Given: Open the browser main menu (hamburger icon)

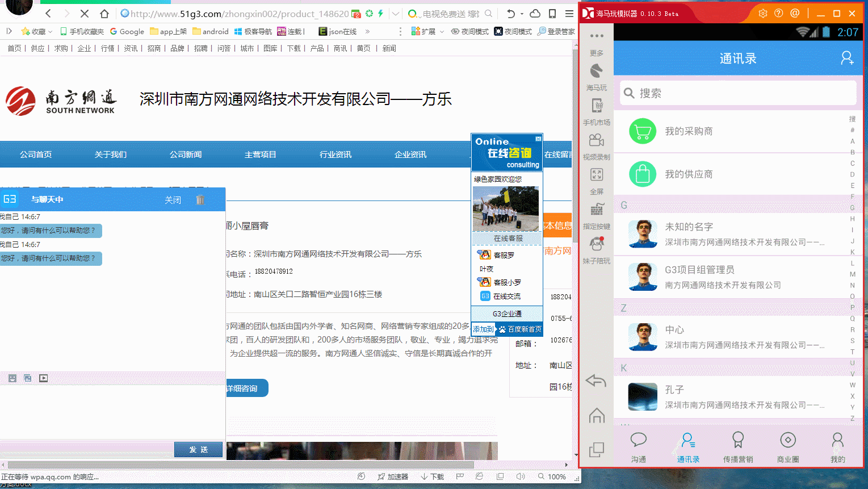Looking at the screenshot, I should coord(569,13).
